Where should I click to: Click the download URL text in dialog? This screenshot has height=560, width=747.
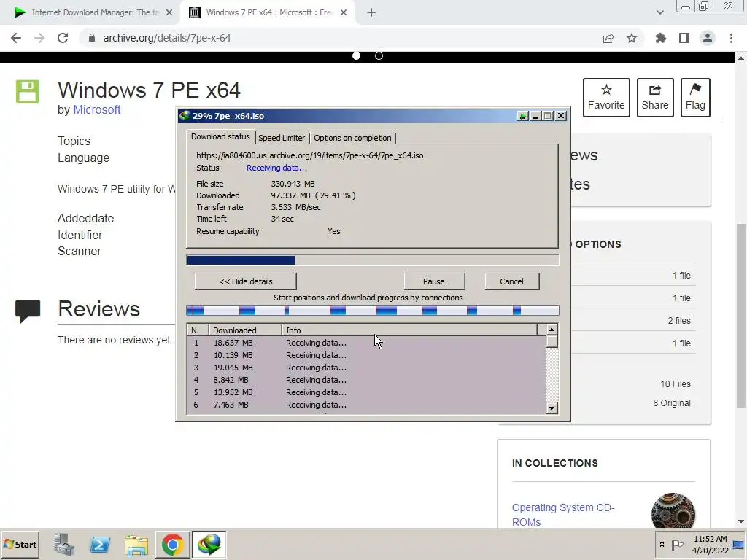point(309,155)
